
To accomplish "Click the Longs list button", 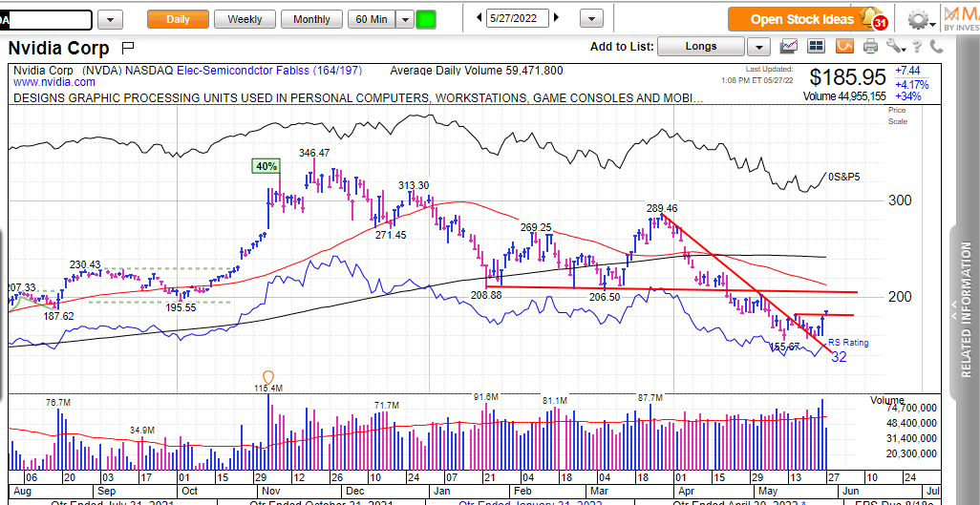I will pos(701,46).
